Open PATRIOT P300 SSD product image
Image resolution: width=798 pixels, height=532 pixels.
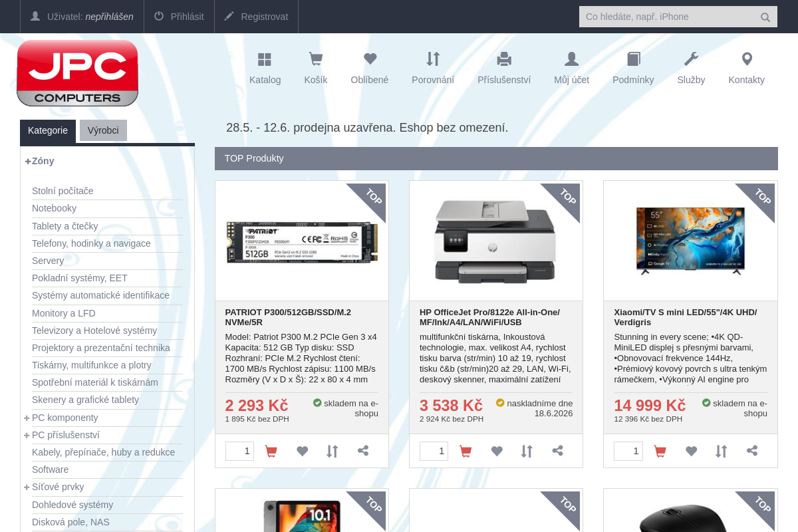(302, 241)
